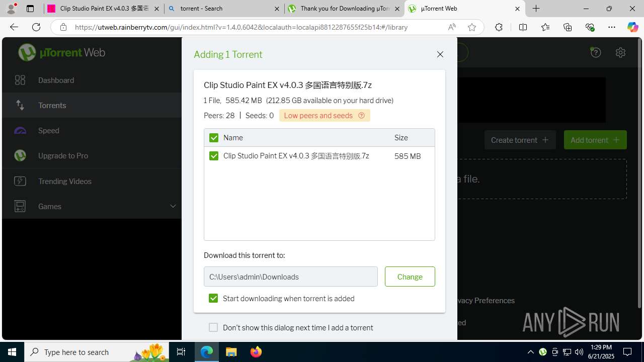Click the address bar URL
Screen dimensions: 644x362
242,27
